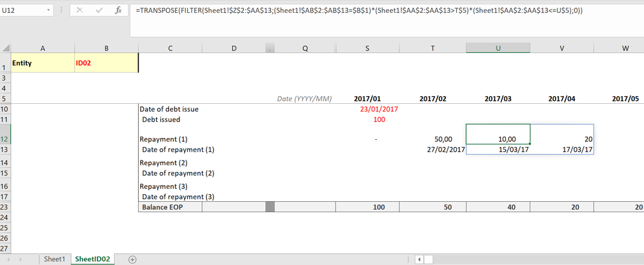This screenshot has height=265, width=644.
Task: Switch to the Sheet1 tab
Action: click(55, 259)
